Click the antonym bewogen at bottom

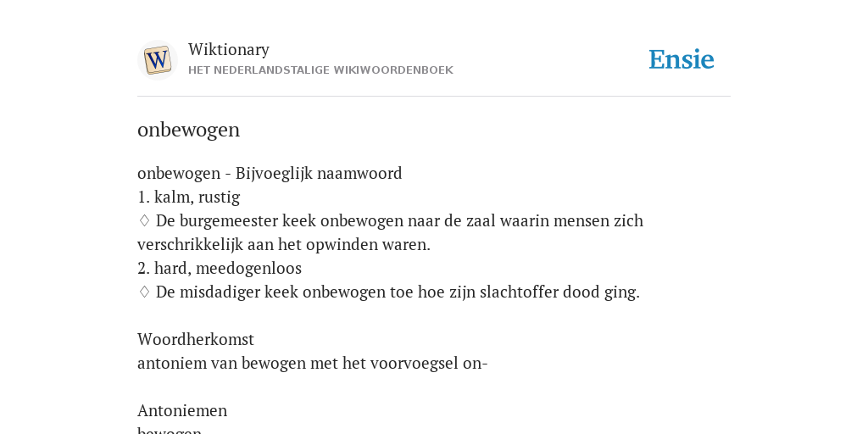(169, 430)
